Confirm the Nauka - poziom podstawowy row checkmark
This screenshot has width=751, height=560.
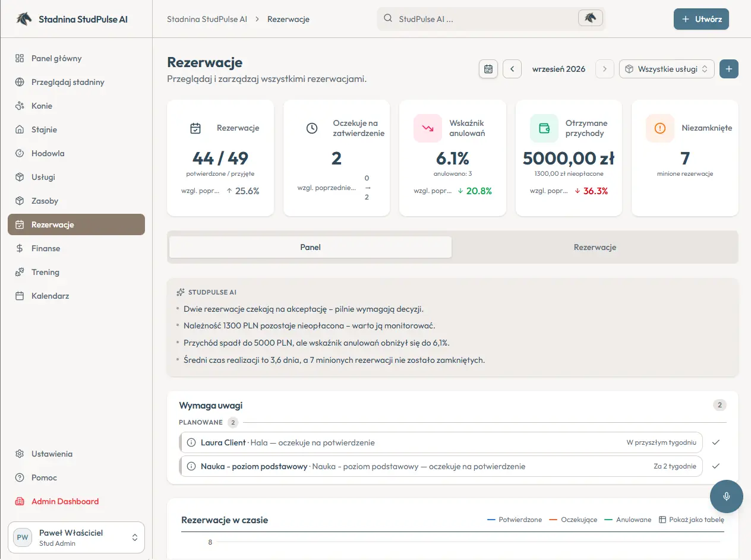coord(716,466)
